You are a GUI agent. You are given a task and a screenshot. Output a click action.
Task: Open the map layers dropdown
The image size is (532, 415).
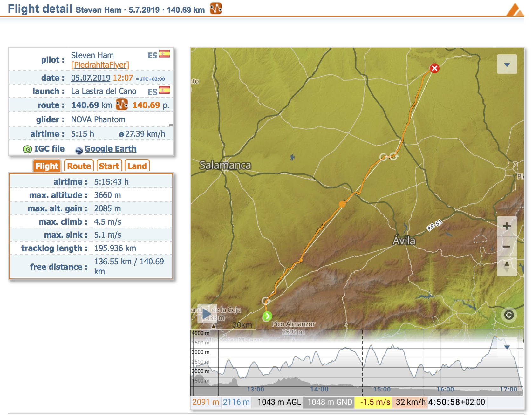tap(507, 65)
